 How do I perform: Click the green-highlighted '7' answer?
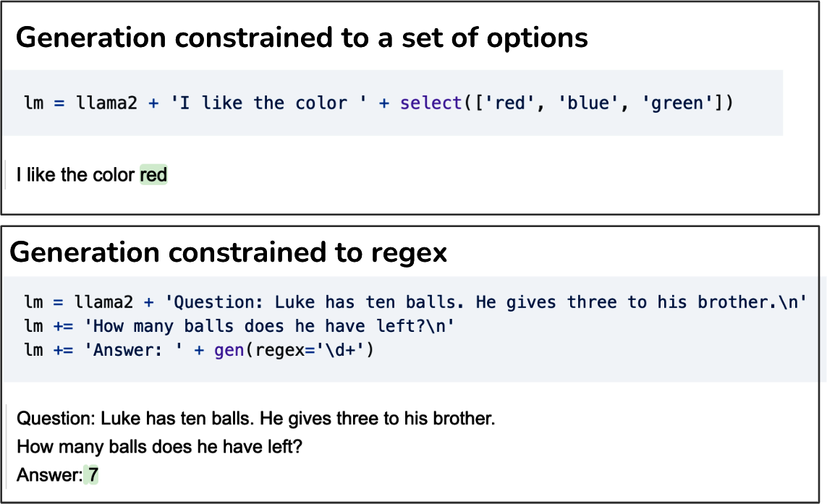93,475
